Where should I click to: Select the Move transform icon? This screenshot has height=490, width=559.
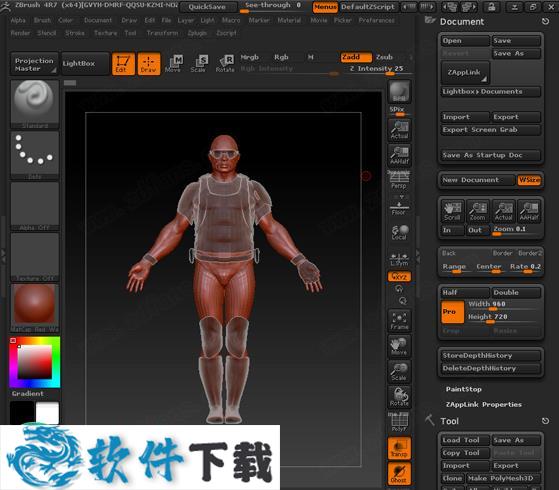pos(174,64)
